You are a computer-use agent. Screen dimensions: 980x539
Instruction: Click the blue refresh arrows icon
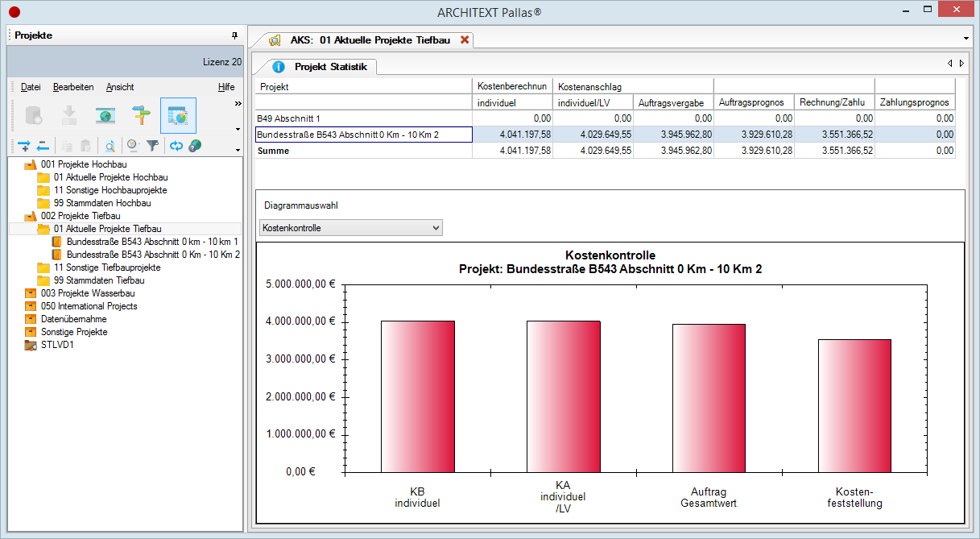176,146
